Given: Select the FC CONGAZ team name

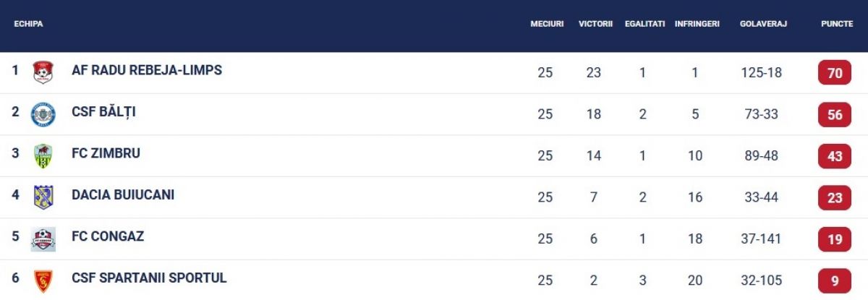Looking at the screenshot, I should coord(108,236).
